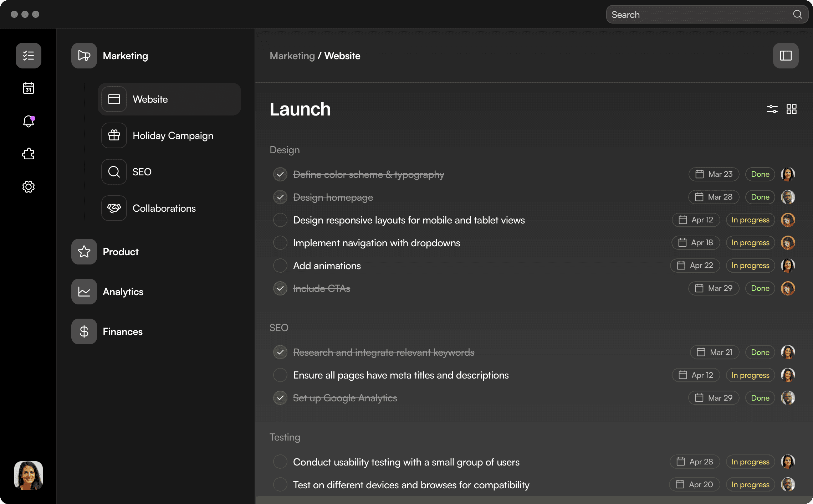
Task: Open the filter options sliders icon
Action: pyautogui.click(x=772, y=109)
